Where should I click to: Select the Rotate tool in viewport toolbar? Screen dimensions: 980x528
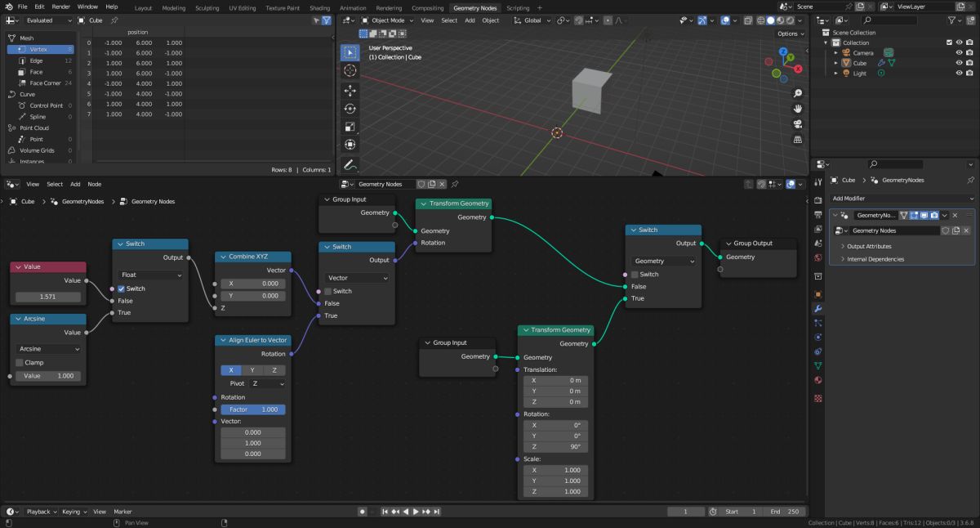pos(350,109)
